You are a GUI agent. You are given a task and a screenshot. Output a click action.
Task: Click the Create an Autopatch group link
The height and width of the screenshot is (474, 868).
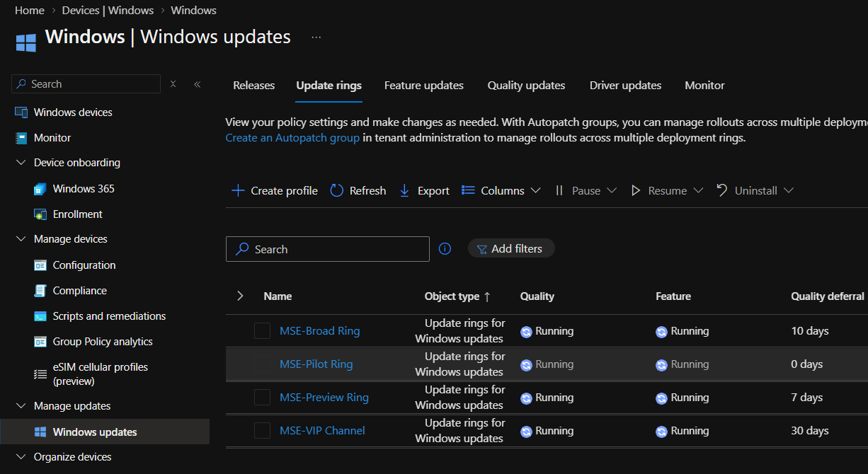point(292,137)
